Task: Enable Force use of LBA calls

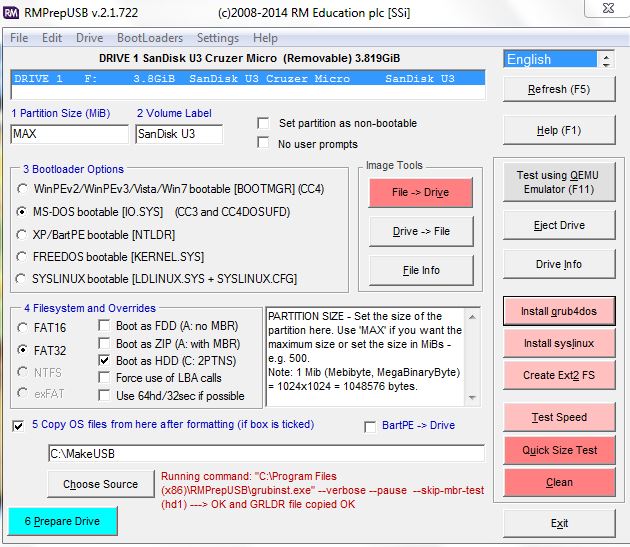Action: point(104,377)
